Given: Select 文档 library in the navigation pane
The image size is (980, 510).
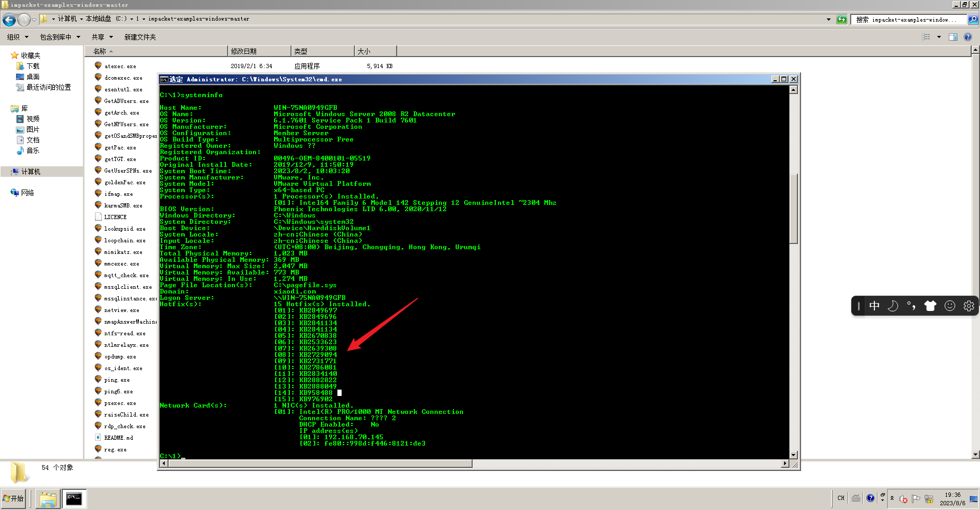Looking at the screenshot, I should (33, 140).
